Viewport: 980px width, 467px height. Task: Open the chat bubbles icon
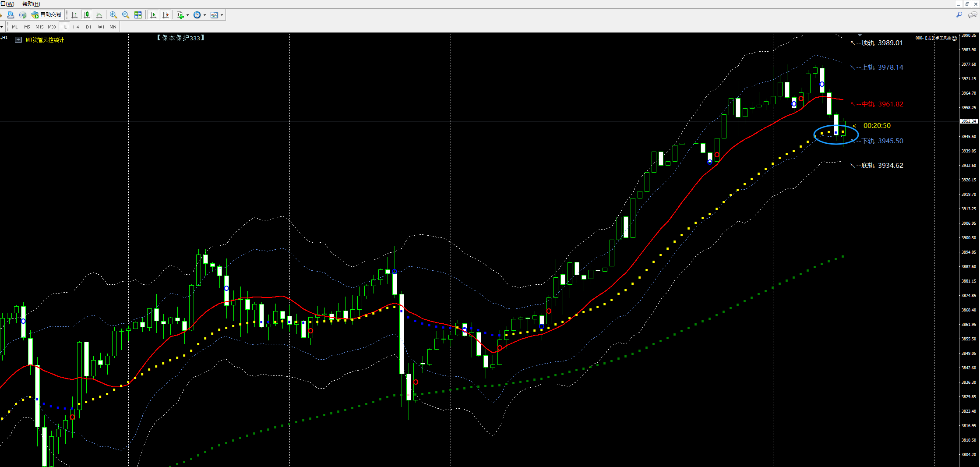[x=973, y=15]
